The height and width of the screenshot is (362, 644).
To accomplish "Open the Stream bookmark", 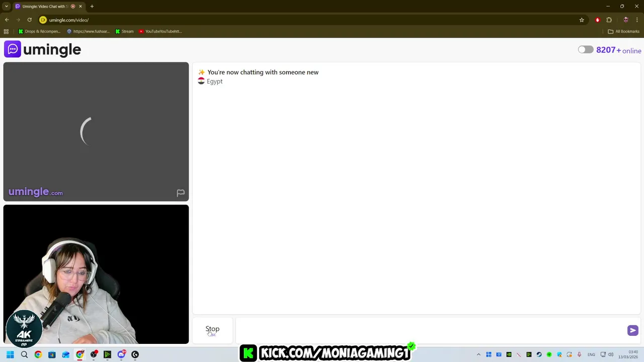I will point(125,31).
